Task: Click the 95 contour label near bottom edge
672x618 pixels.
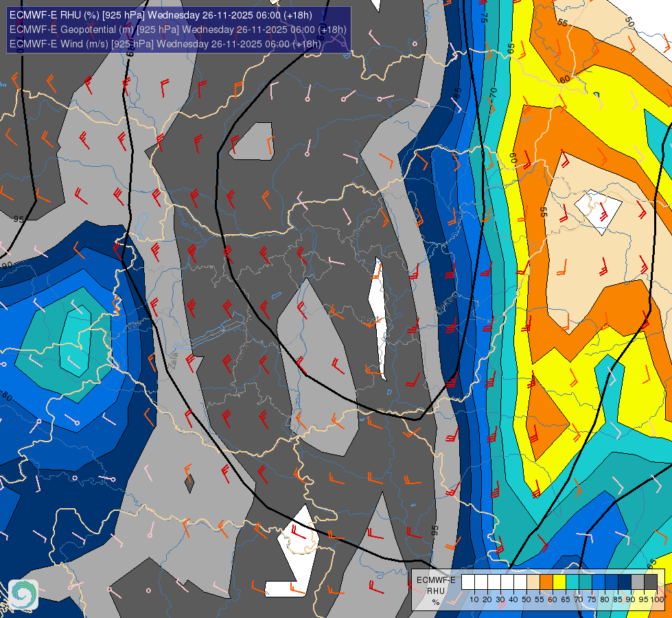Action: pos(435,530)
